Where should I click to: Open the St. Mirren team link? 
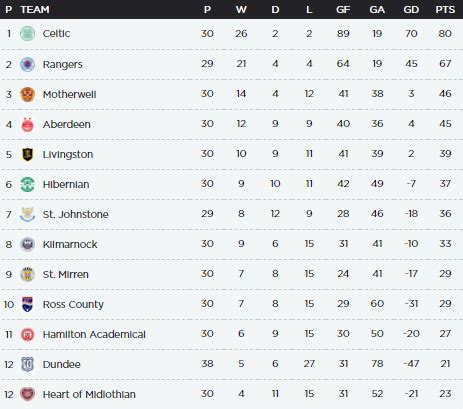pyautogui.click(x=66, y=274)
